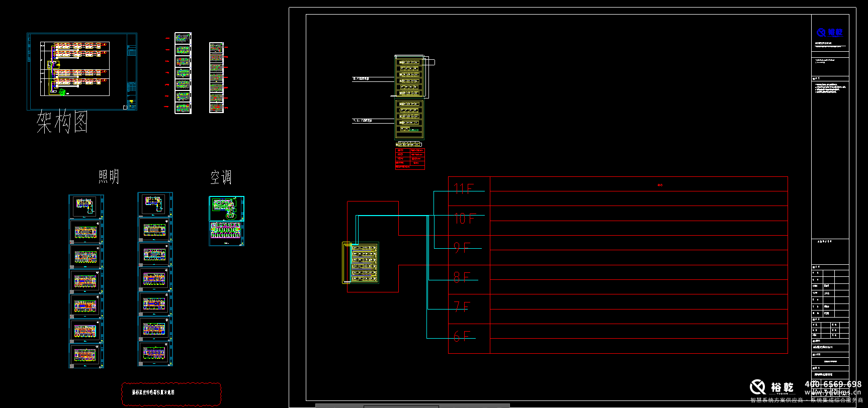Viewport: 868px width, 408px height.
Task: Select the 7F floor label
Action: (x=461, y=307)
